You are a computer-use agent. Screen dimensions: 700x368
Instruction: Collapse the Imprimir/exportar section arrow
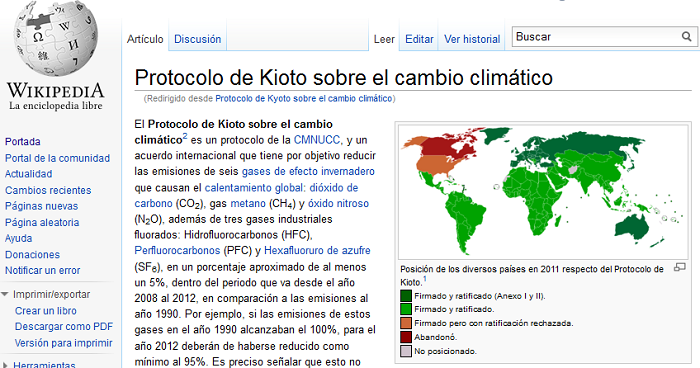5,294
